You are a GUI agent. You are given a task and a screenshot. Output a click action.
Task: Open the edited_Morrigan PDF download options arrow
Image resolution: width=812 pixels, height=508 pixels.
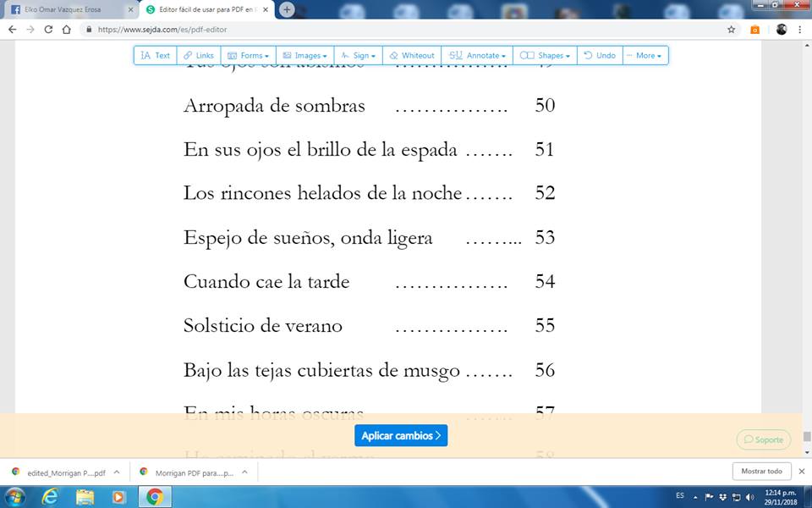click(x=117, y=472)
